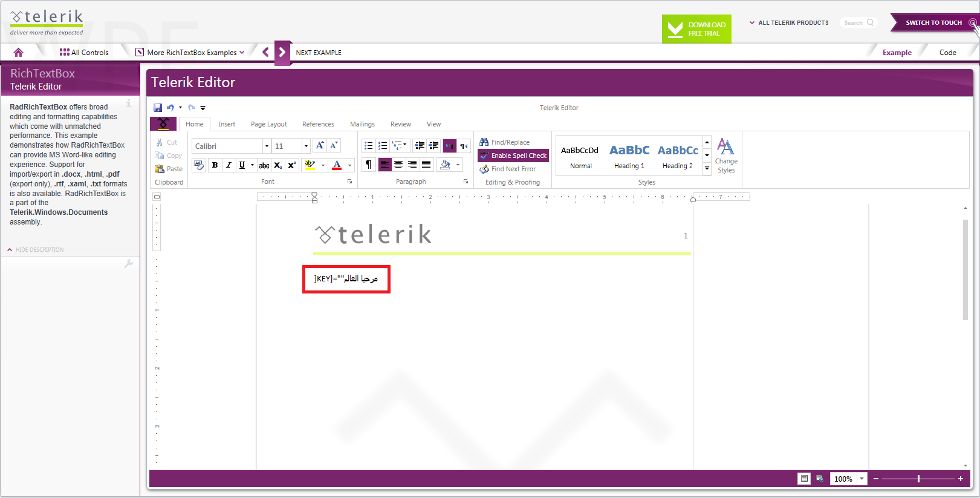The height and width of the screenshot is (498, 980).
Task: Open the Calibri font family dropdown
Action: pyautogui.click(x=267, y=146)
